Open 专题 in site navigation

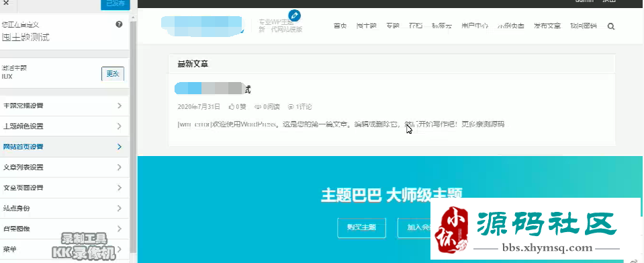[393, 26]
